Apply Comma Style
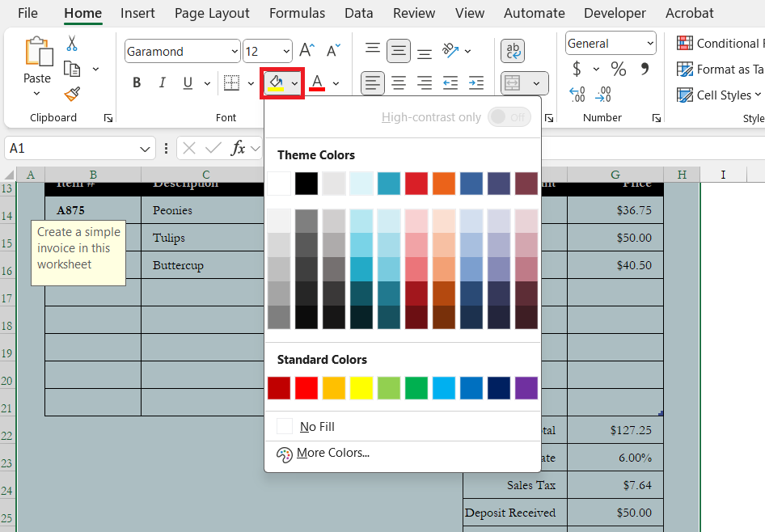This screenshot has width=765, height=532. coord(645,69)
